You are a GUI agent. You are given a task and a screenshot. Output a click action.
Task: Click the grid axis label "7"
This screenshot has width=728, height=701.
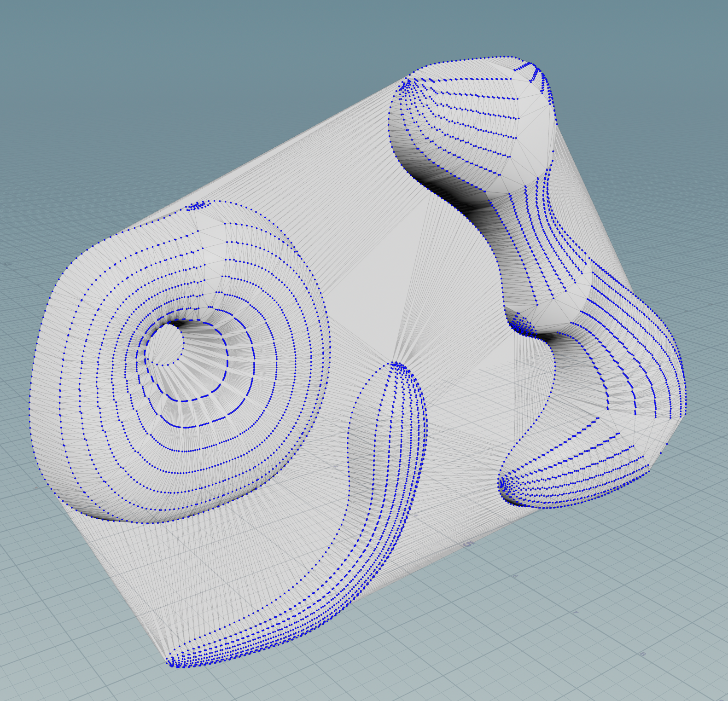coord(575,613)
